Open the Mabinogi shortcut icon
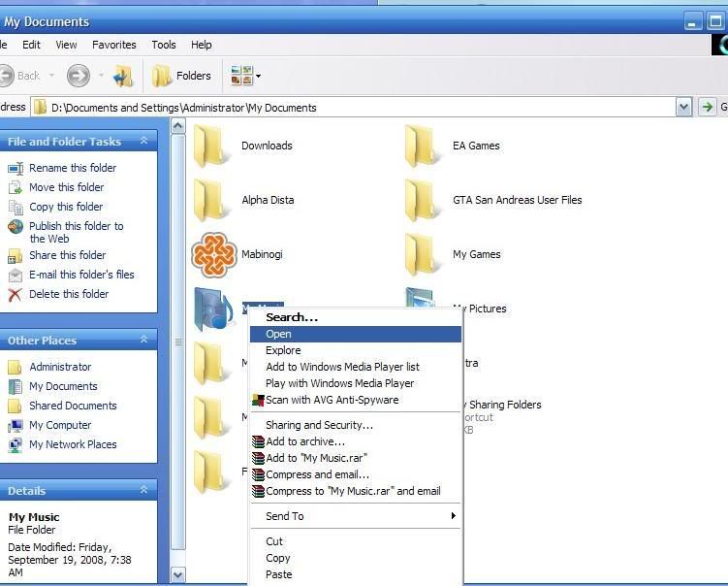Viewport: 728px width, 586px height. [214, 254]
